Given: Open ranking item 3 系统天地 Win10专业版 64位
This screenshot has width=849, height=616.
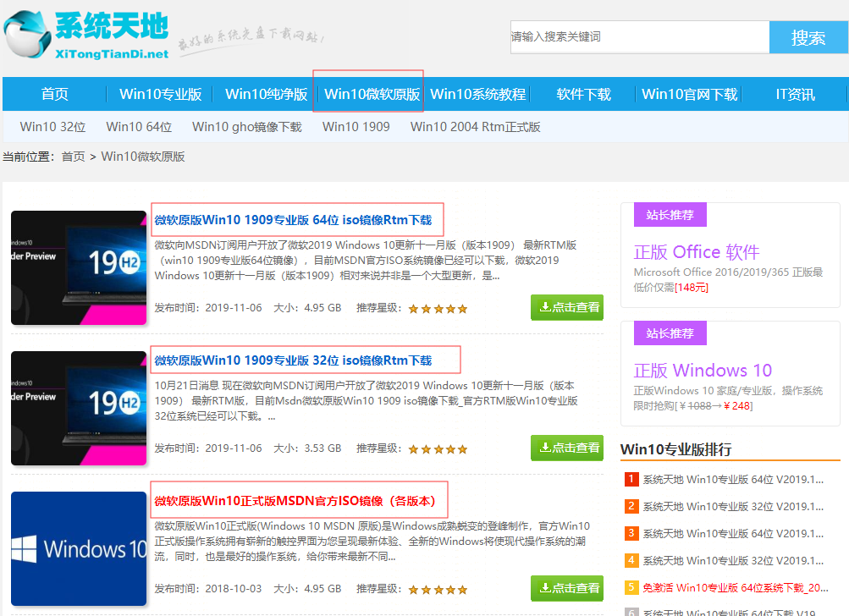Looking at the screenshot, I should (733, 534).
